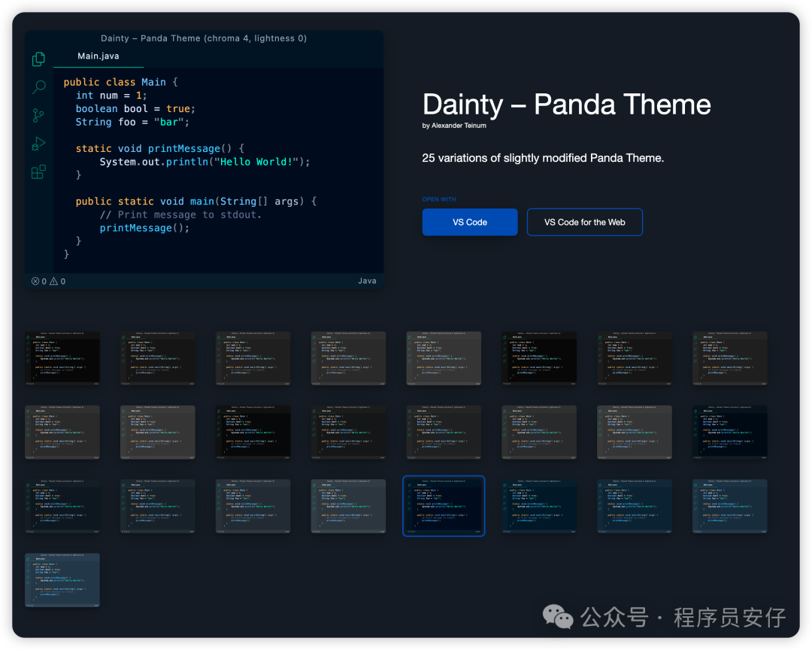This screenshot has height=650, width=812.
Task: Choose the first thumbnail in top row
Action: click(62, 358)
